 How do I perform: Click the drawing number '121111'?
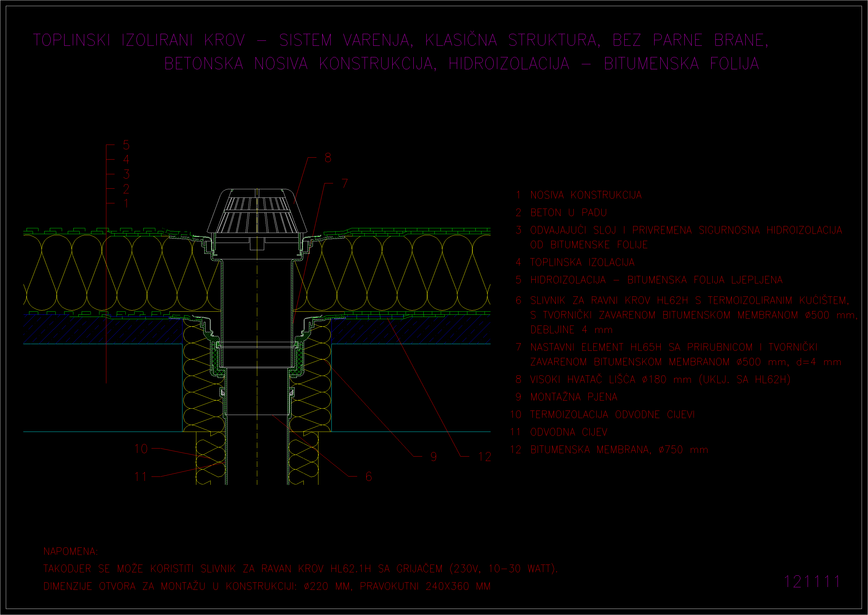[x=812, y=582]
